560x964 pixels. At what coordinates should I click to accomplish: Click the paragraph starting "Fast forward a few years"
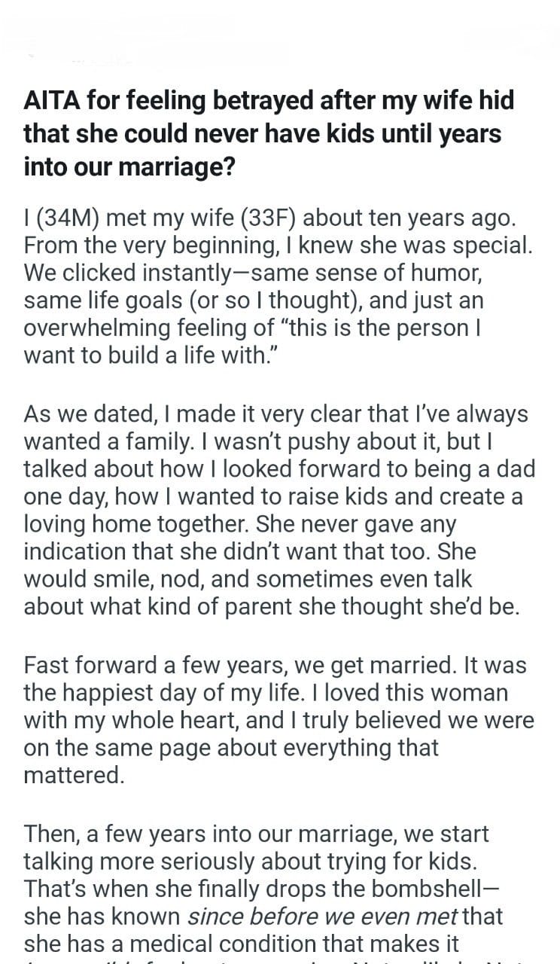pos(278,720)
